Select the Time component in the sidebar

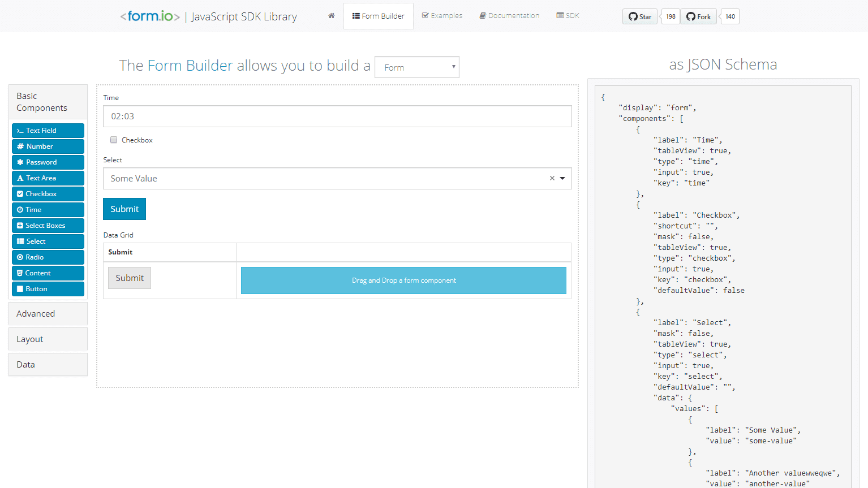click(x=48, y=209)
